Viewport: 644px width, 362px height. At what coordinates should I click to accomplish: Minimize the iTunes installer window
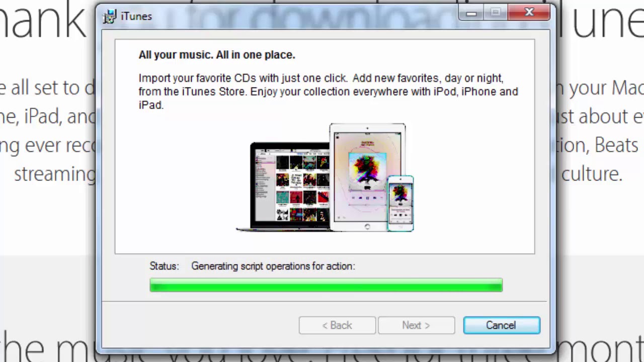click(471, 13)
